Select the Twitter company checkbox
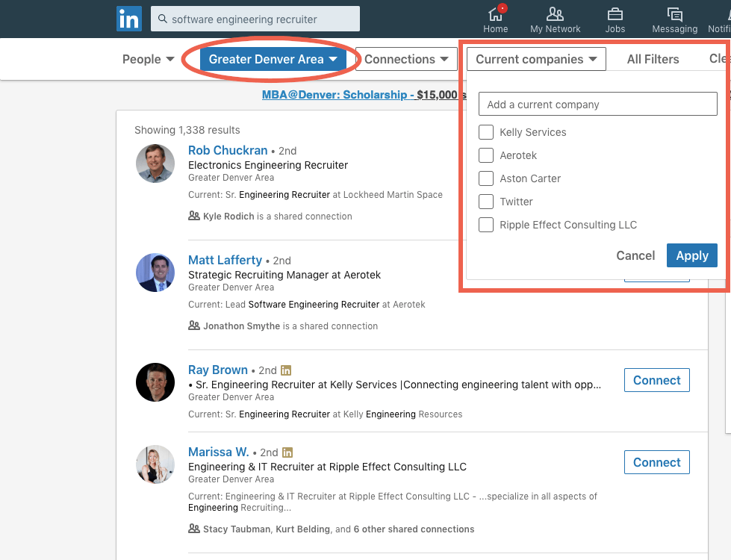731x560 pixels. [486, 202]
